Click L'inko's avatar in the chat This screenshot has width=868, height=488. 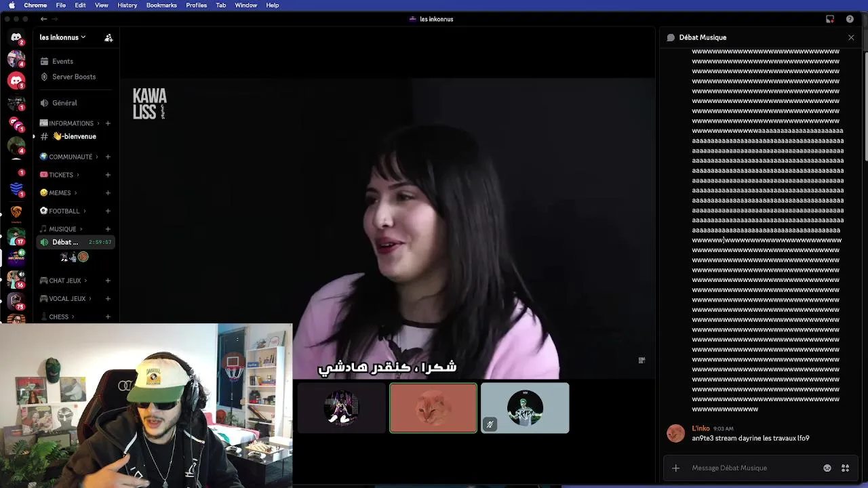click(676, 433)
